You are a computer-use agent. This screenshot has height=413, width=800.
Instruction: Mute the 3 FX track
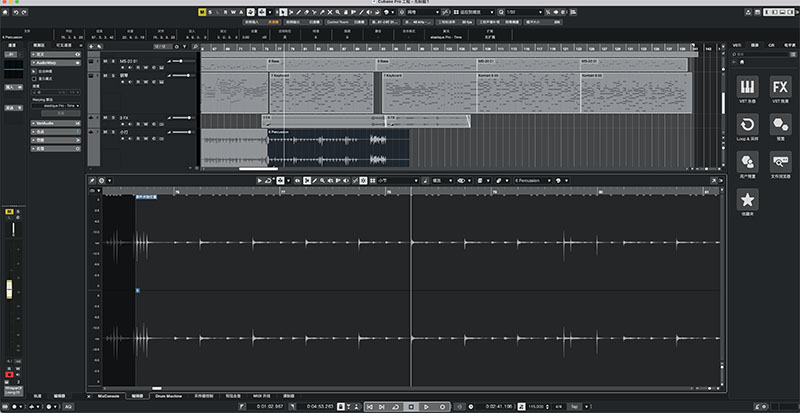[105, 117]
